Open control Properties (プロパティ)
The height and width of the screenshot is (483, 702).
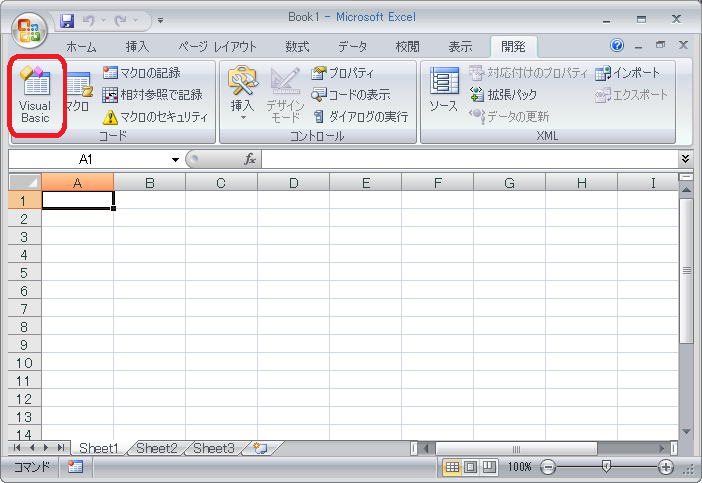pyautogui.click(x=343, y=73)
